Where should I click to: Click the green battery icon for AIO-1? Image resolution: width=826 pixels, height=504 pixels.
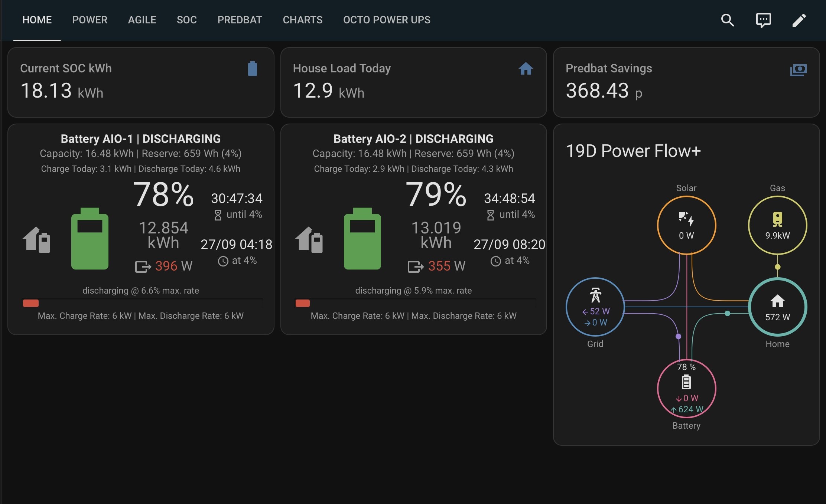click(x=90, y=239)
